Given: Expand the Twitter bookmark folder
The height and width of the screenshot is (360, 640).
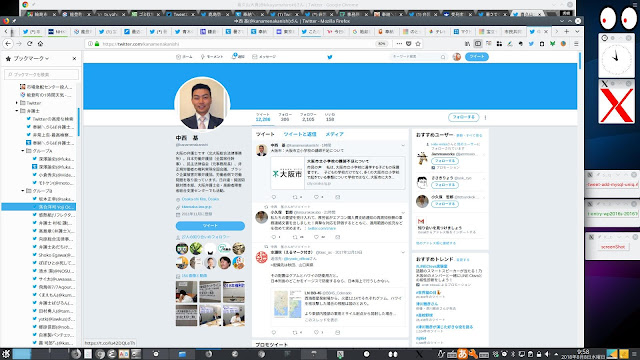Looking at the screenshot, I should 17,103.
